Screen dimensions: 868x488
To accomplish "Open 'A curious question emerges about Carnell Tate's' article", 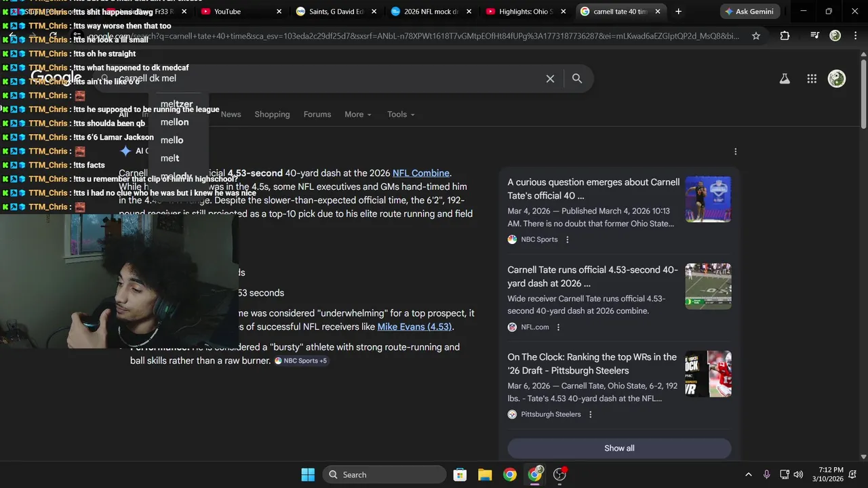I will tap(593, 189).
